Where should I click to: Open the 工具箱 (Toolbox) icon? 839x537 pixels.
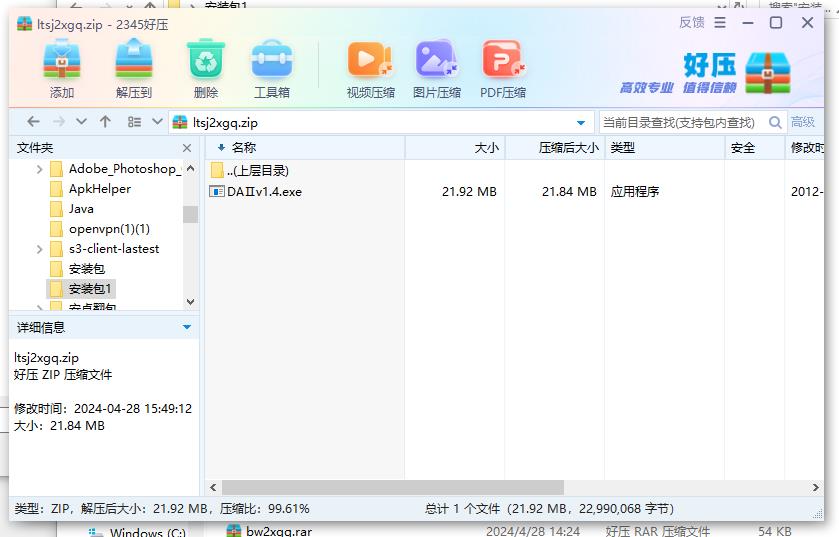[272, 69]
